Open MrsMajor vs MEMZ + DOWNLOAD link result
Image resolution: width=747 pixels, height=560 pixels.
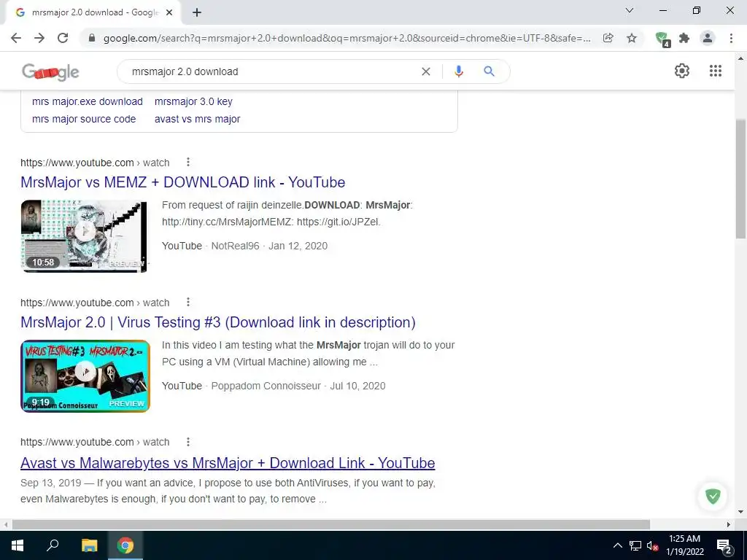pyautogui.click(x=183, y=182)
